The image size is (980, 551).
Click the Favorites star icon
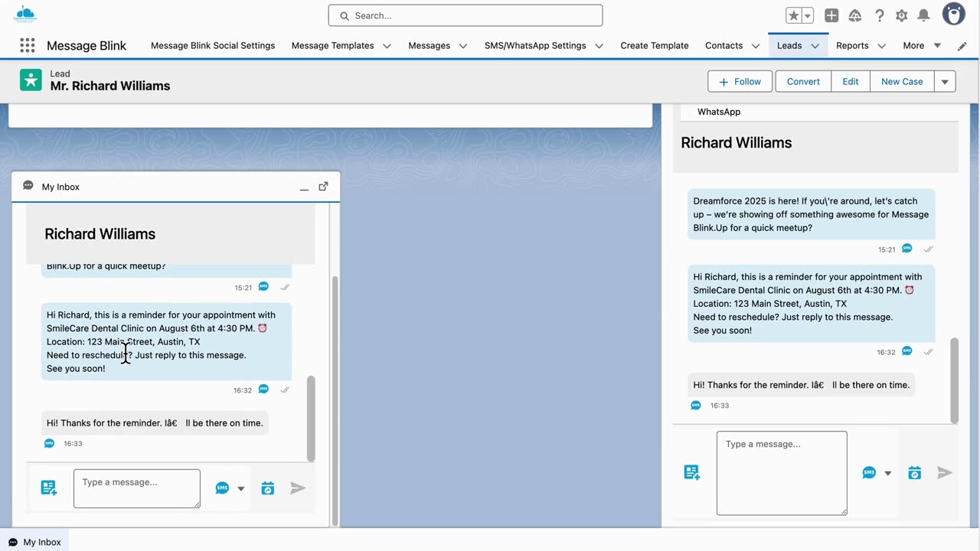point(794,15)
